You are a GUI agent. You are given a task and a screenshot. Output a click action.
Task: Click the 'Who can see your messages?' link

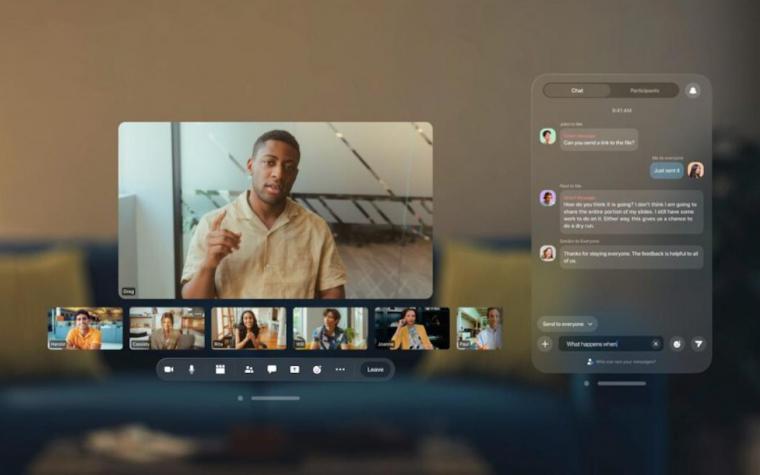click(622, 362)
